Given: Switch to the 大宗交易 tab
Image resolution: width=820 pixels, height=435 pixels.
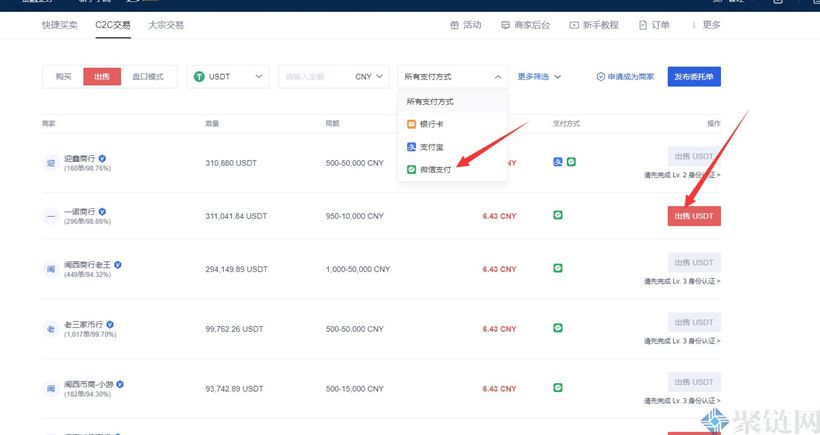Looking at the screenshot, I should point(165,25).
